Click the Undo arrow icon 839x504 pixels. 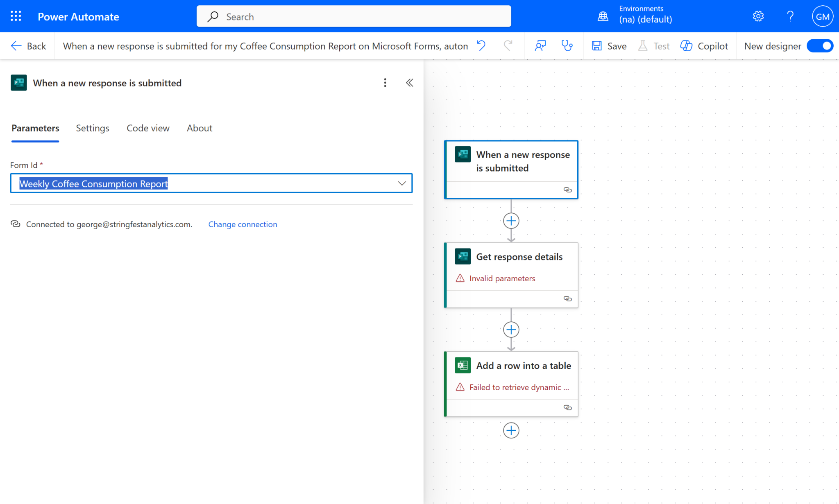coord(481,46)
